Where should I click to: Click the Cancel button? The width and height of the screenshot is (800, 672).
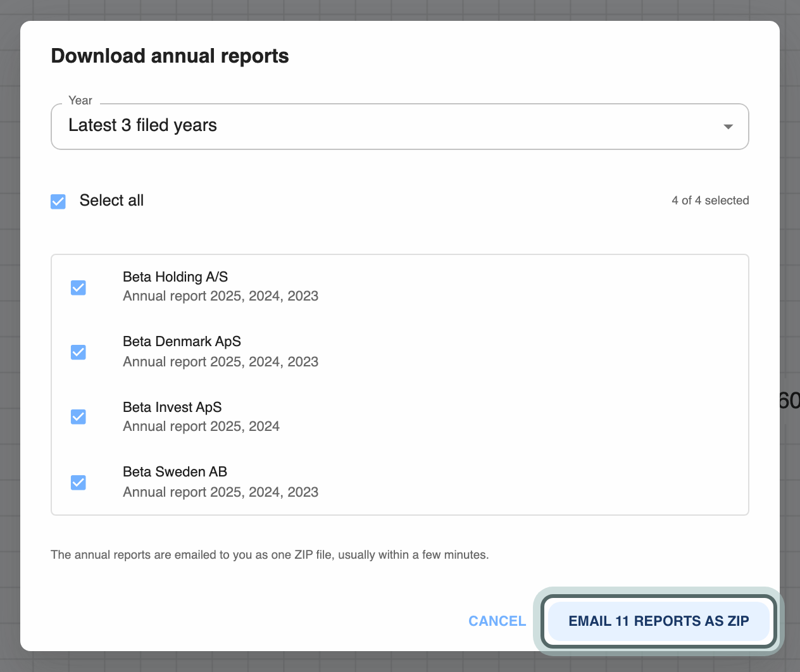[497, 621]
